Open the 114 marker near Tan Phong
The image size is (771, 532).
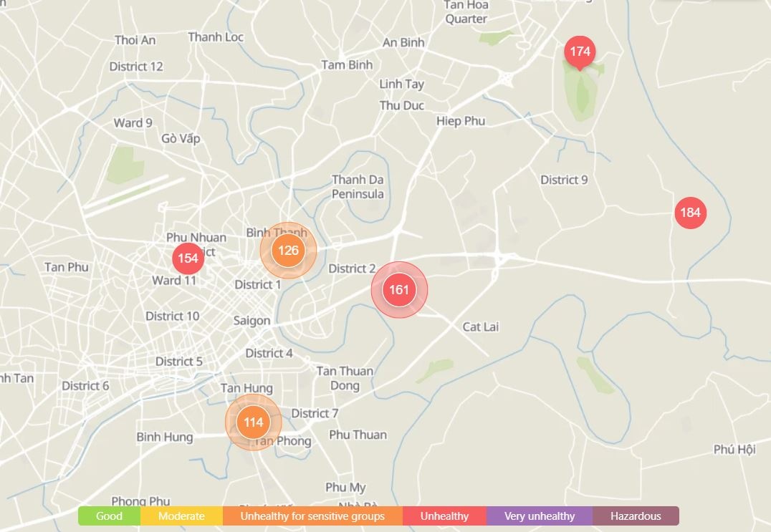pyautogui.click(x=253, y=422)
